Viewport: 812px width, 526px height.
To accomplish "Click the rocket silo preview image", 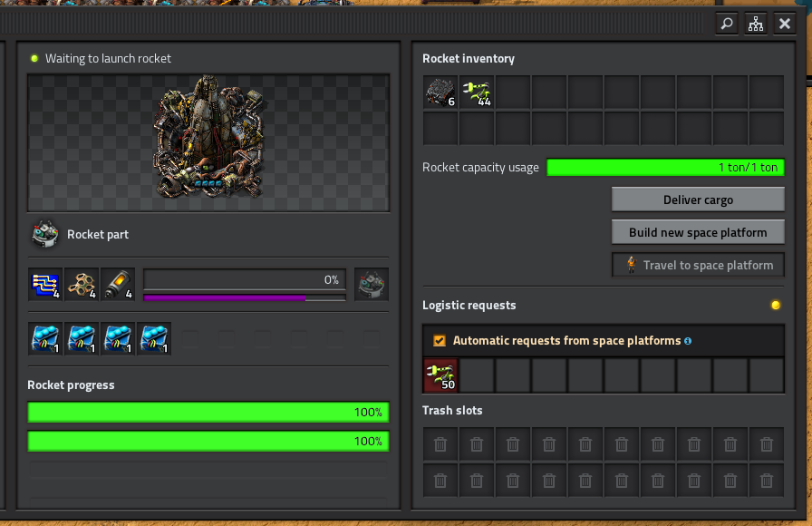I will click(208, 142).
